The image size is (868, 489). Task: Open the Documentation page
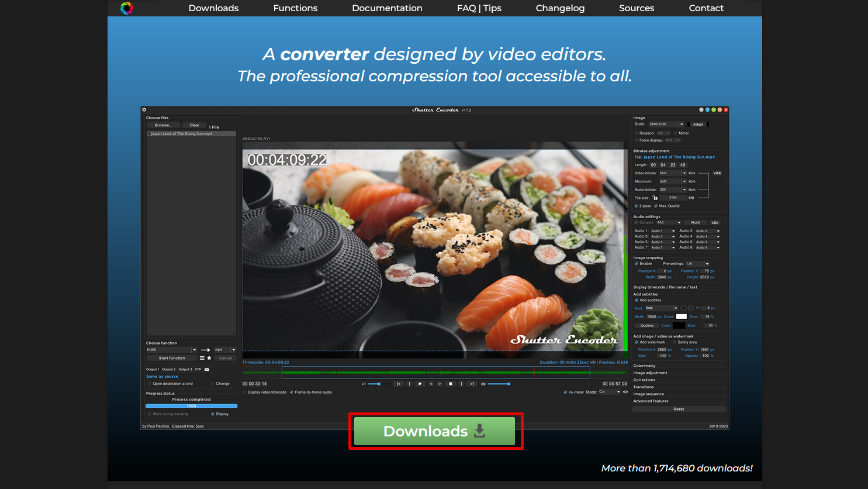(387, 8)
